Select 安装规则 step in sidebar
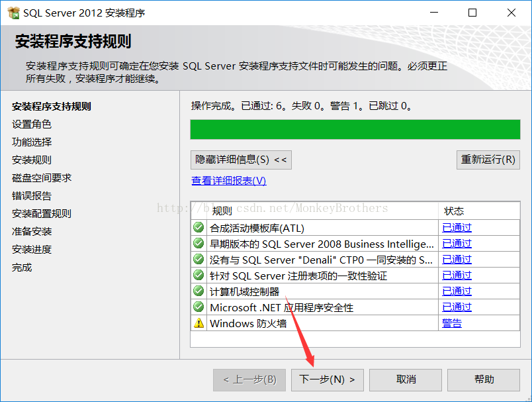Viewport: 532px width, 402px height. coord(32,160)
